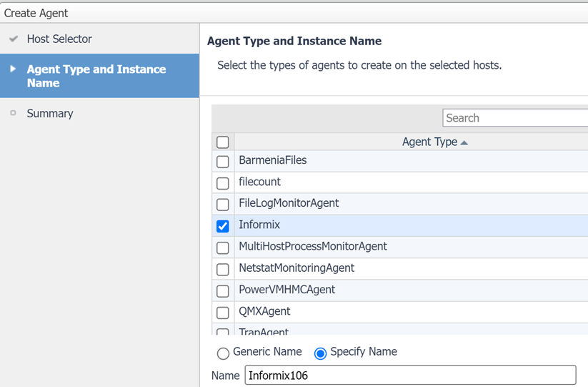Open the Host Selector step
588x387 pixels.
[x=59, y=39]
